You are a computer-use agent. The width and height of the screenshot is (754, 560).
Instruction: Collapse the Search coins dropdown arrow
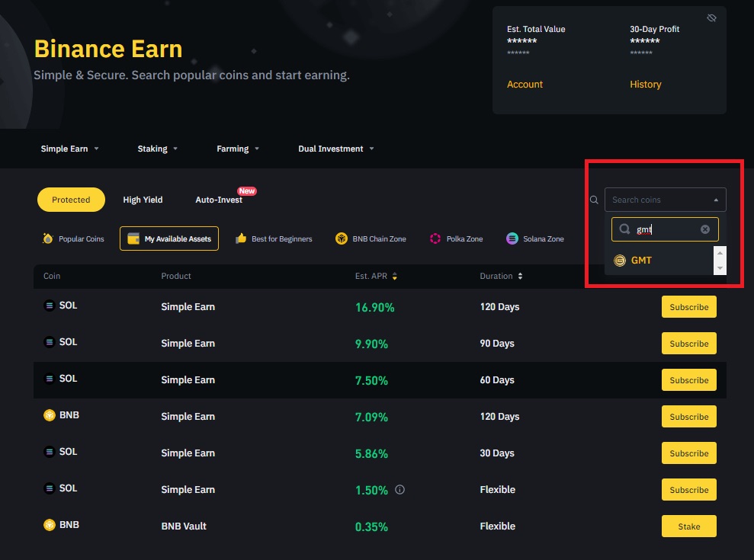(716, 200)
